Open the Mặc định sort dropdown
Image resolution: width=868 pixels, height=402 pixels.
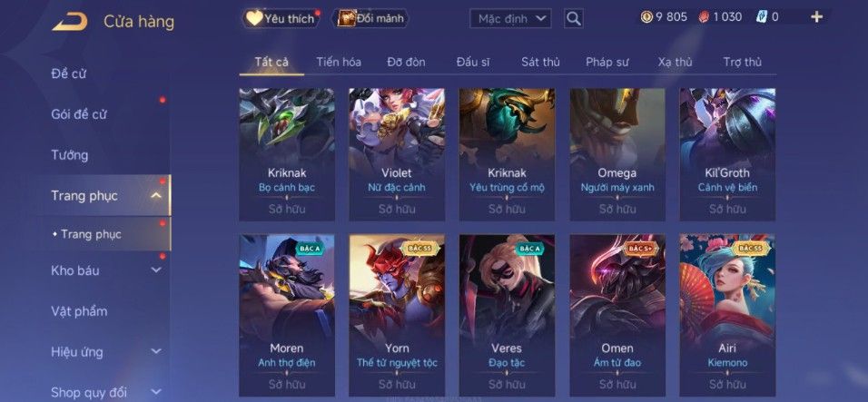510,19
